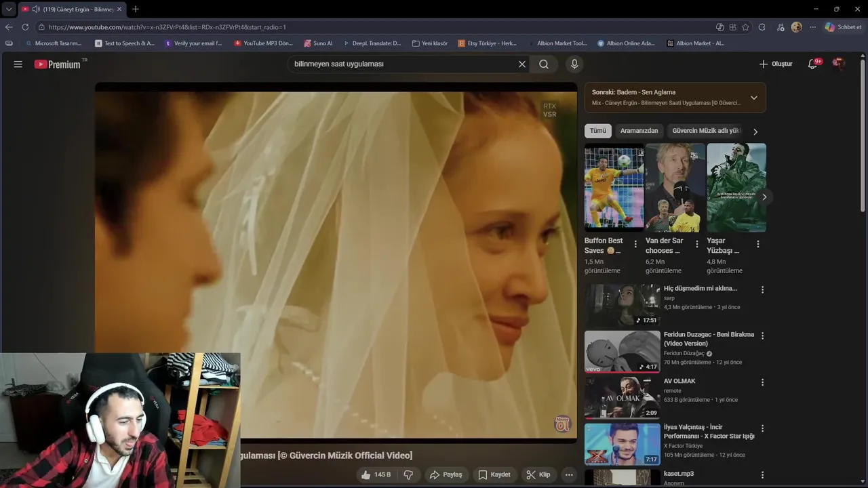Open more actions ellipsis below video
Viewport: 868px width, 488px height.
(x=569, y=474)
